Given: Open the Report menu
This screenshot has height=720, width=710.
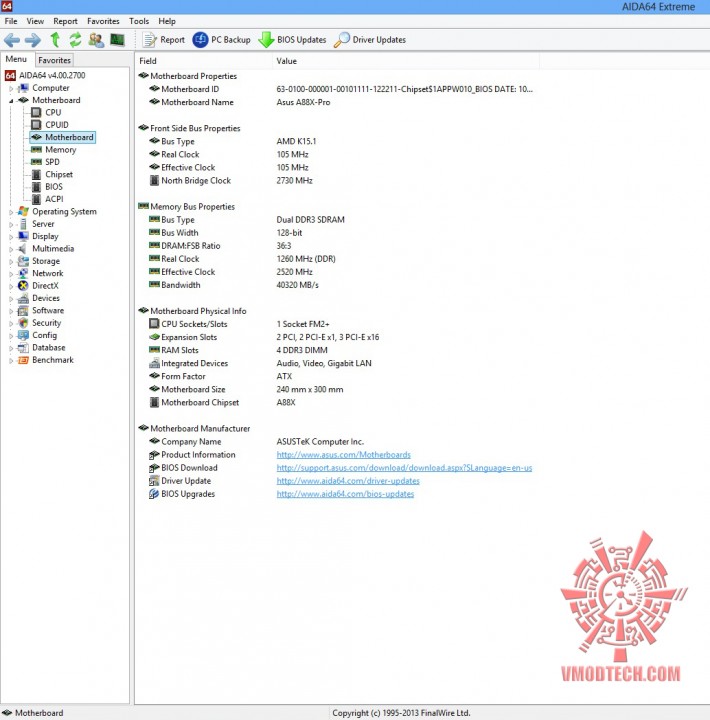Looking at the screenshot, I should [x=65, y=21].
